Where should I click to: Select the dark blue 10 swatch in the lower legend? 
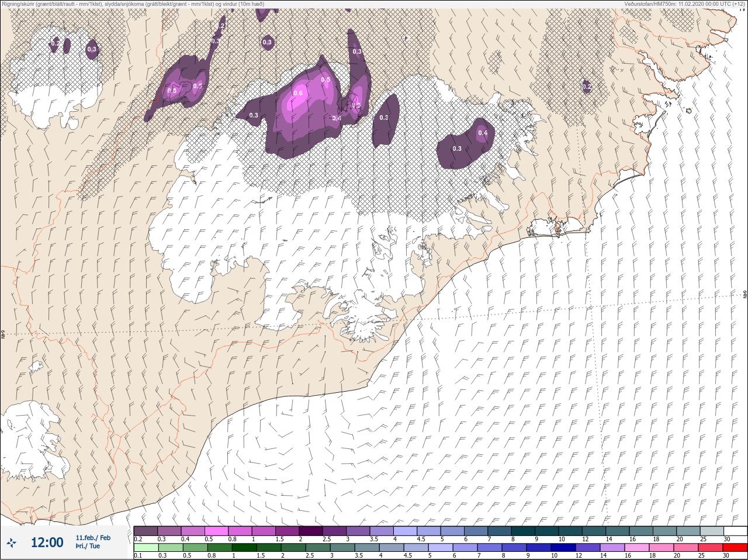click(563, 548)
